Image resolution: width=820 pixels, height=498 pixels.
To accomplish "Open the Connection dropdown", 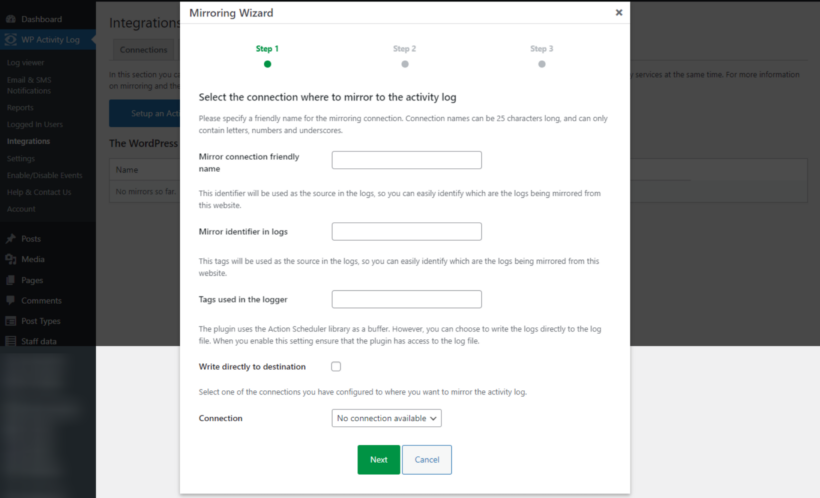I will coord(386,418).
